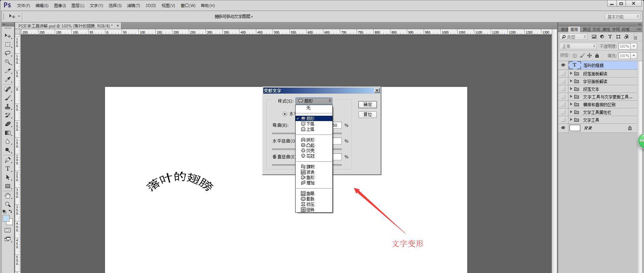Filter layers by smart object icon
This screenshot has width=644, height=273.
click(626, 37)
